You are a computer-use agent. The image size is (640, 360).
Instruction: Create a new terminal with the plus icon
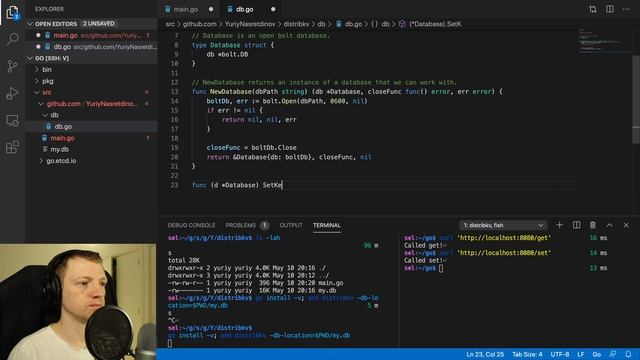point(559,225)
